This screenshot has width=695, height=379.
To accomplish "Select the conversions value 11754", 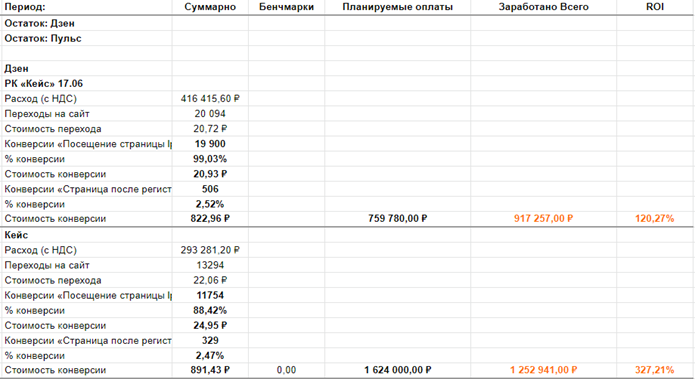I will pos(210,296).
